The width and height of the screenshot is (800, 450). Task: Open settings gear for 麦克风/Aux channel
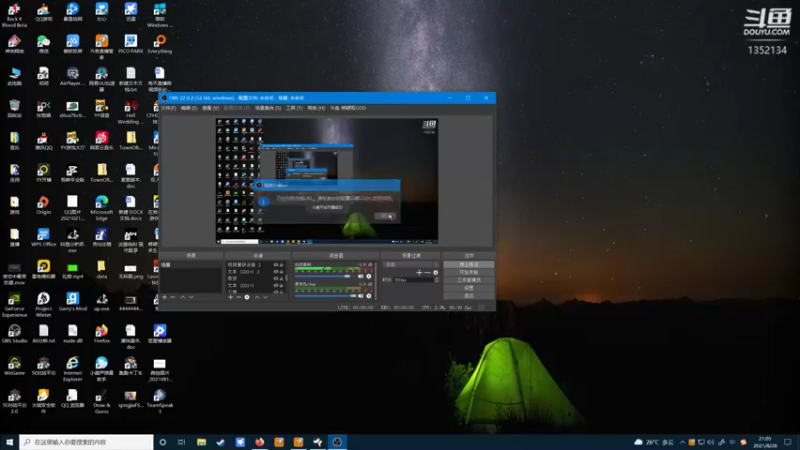click(369, 296)
